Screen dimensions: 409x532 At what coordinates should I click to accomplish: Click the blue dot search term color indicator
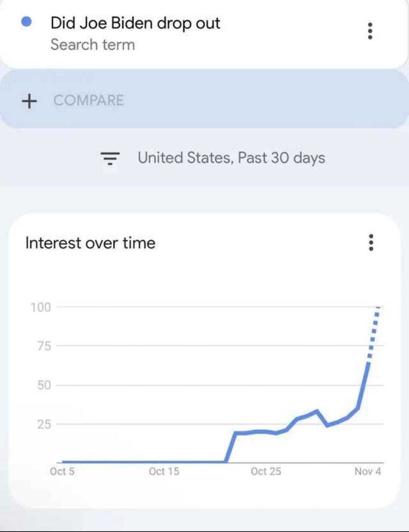[x=26, y=22]
